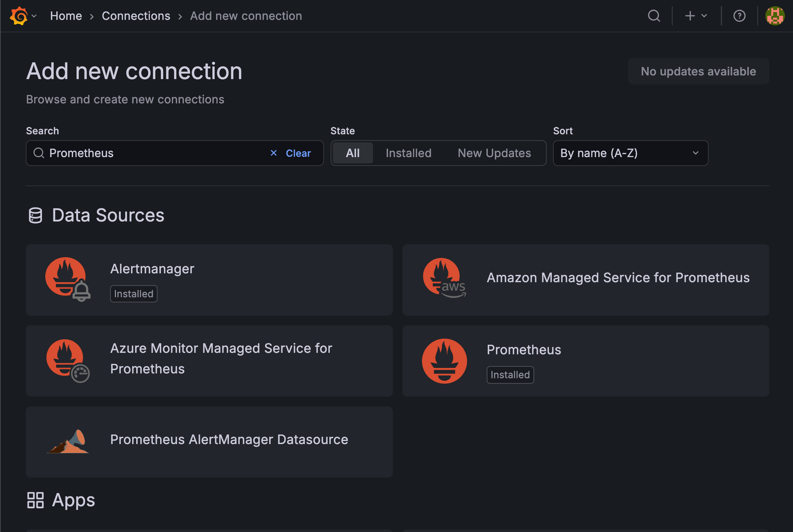Open global search with the magnifier icon
This screenshot has width=793, height=532.
pyautogui.click(x=654, y=16)
